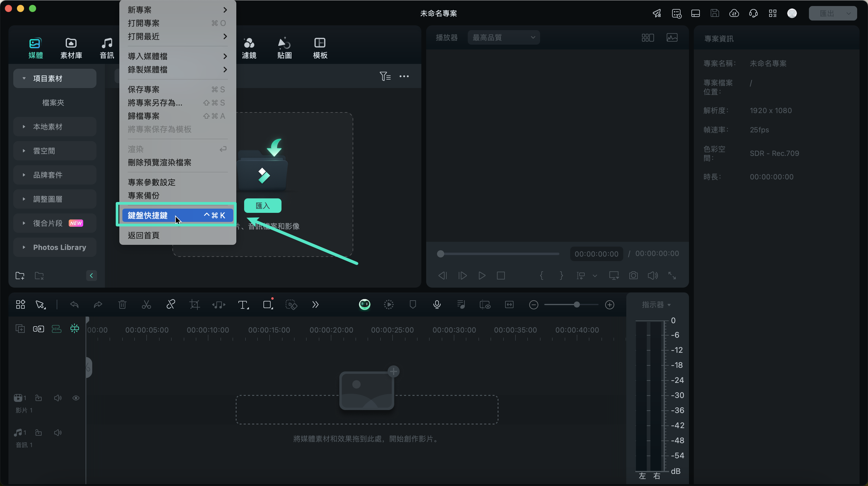Collapse the media sidebar with arrow button
Viewport: 868px width, 486px height.
tap(91, 275)
